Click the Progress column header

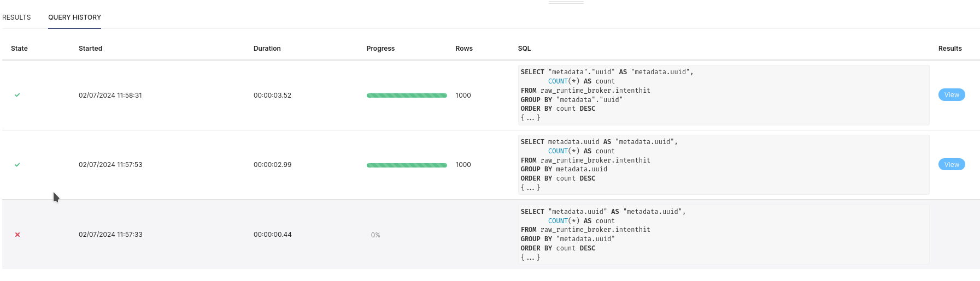(x=380, y=49)
